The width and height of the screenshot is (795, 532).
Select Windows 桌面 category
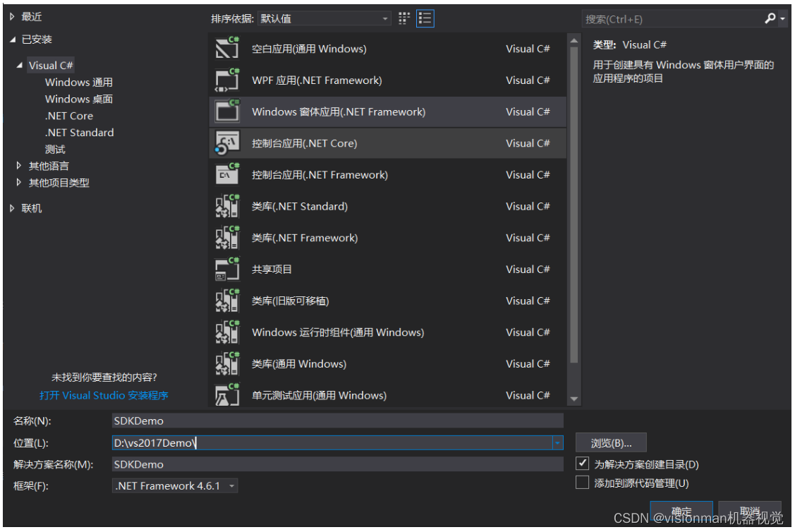tap(78, 99)
